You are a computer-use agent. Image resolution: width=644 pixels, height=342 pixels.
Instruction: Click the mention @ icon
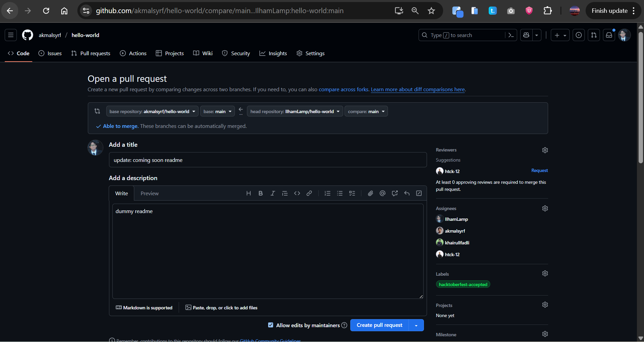tap(382, 193)
